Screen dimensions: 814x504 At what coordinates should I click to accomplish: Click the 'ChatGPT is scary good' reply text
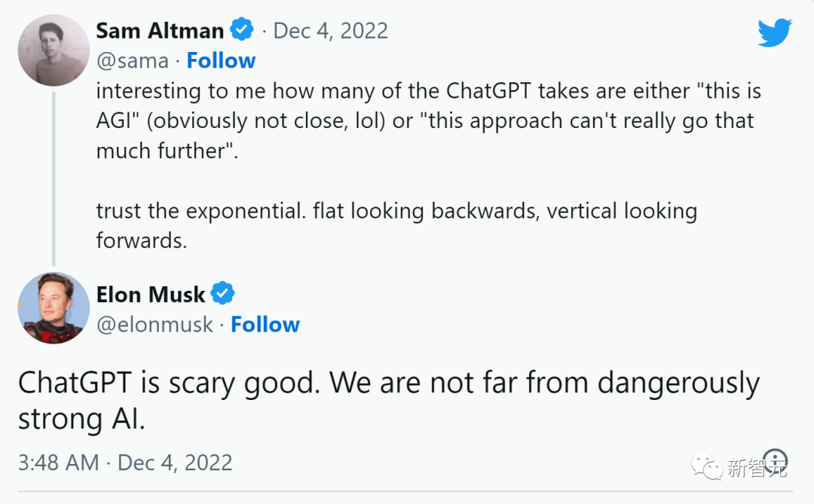pyautogui.click(x=388, y=400)
